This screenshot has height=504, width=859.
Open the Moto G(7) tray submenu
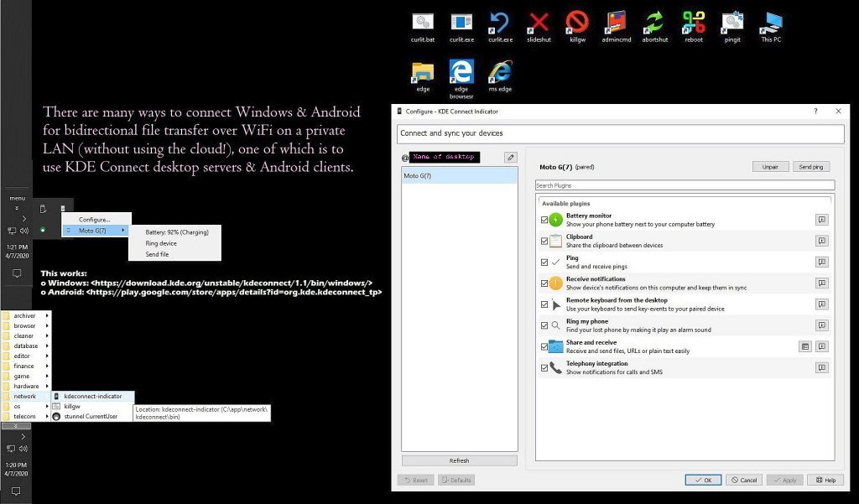coord(95,231)
